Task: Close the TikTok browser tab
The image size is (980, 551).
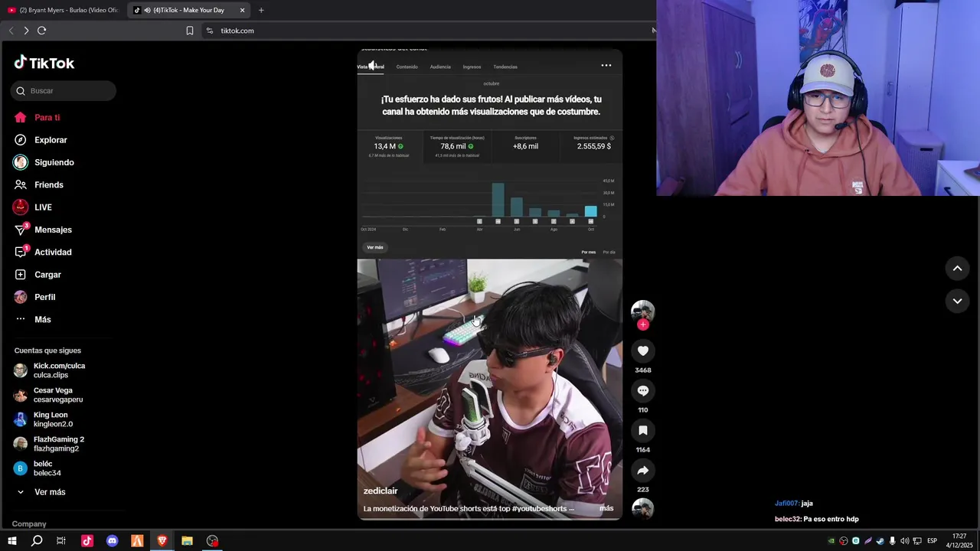Action: 243,10
